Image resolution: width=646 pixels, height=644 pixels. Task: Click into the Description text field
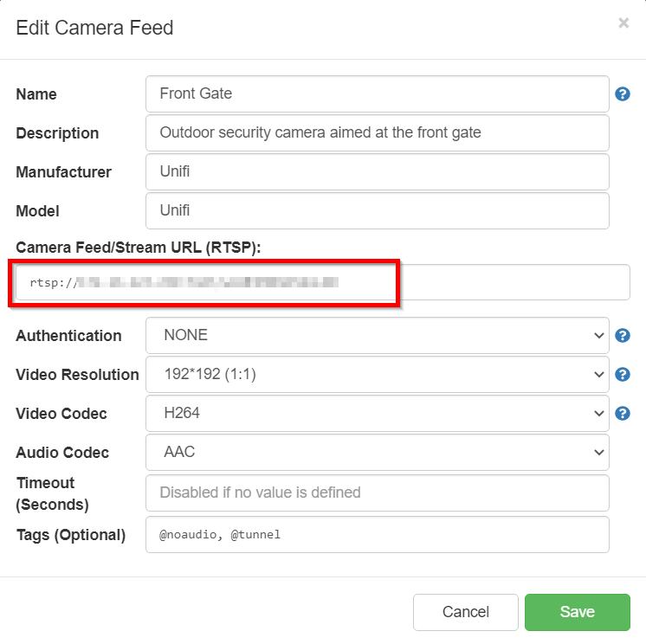[x=377, y=133]
